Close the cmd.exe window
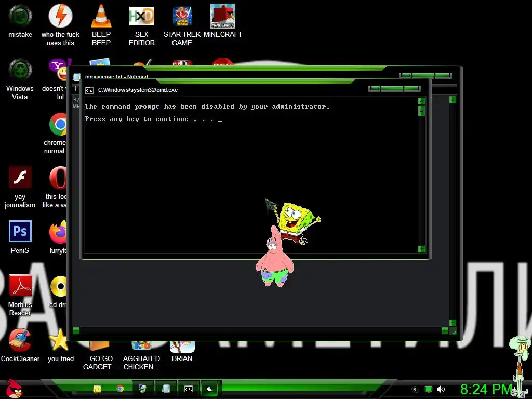This screenshot has width=532, height=399. (x=411, y=89)
